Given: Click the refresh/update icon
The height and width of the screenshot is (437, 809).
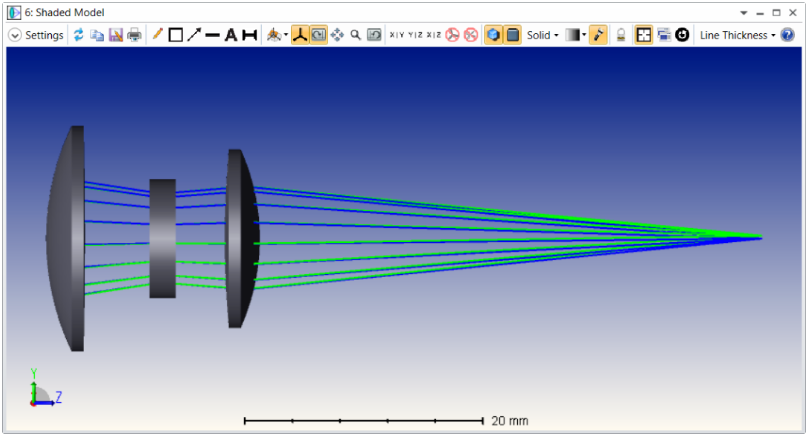Looking at the screenshot, I should 78,35.
